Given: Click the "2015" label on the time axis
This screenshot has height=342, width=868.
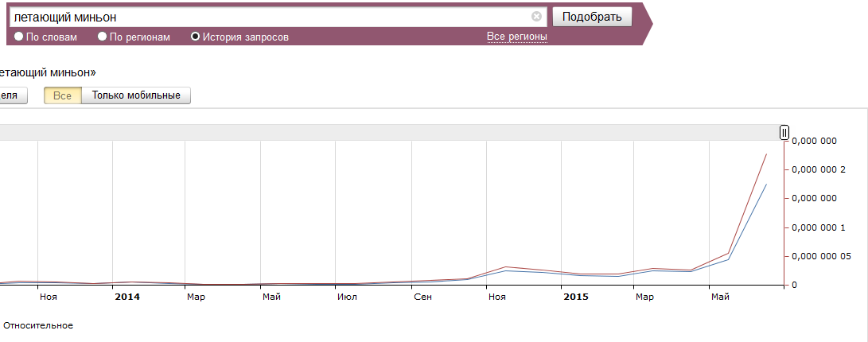Looking at the screenshot, I should 576,297.
